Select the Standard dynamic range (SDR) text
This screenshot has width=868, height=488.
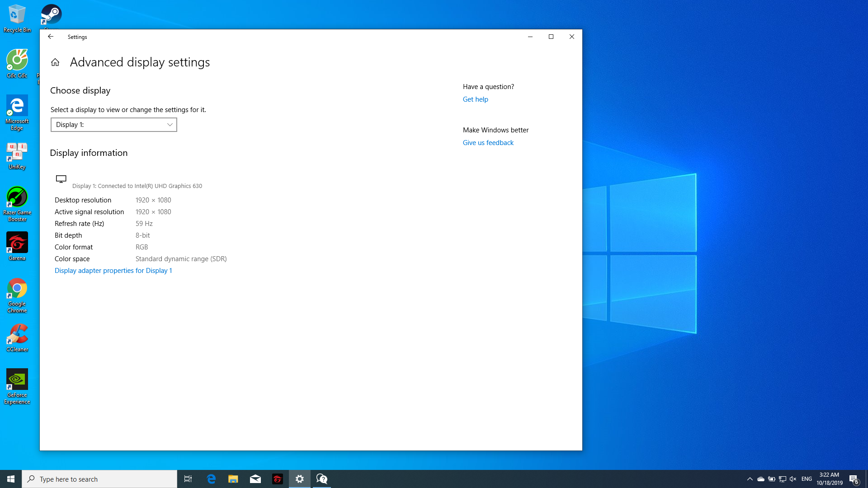click(x=181, y=259)
